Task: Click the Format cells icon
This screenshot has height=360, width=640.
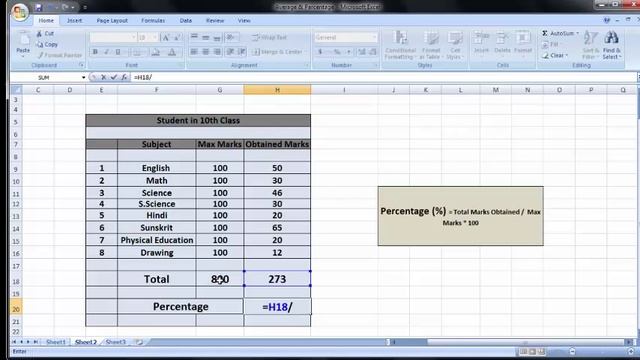Action: (x=522, y=38)
